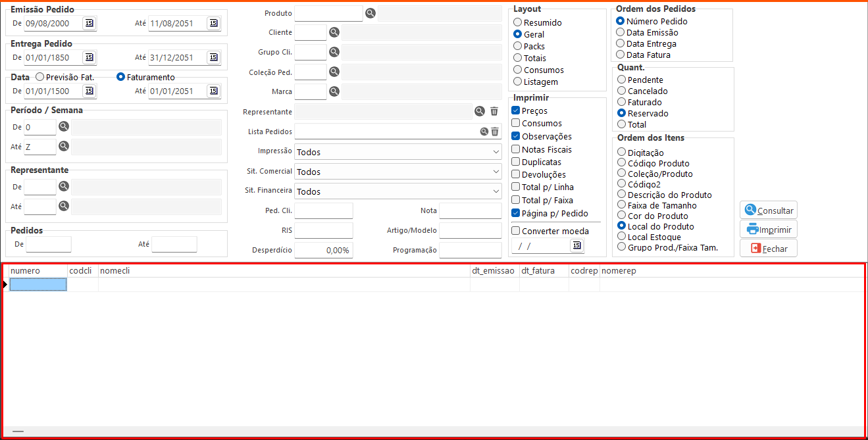868x440 pixels.
Task: Open calendar under Converter moeda
Action: 576,245
